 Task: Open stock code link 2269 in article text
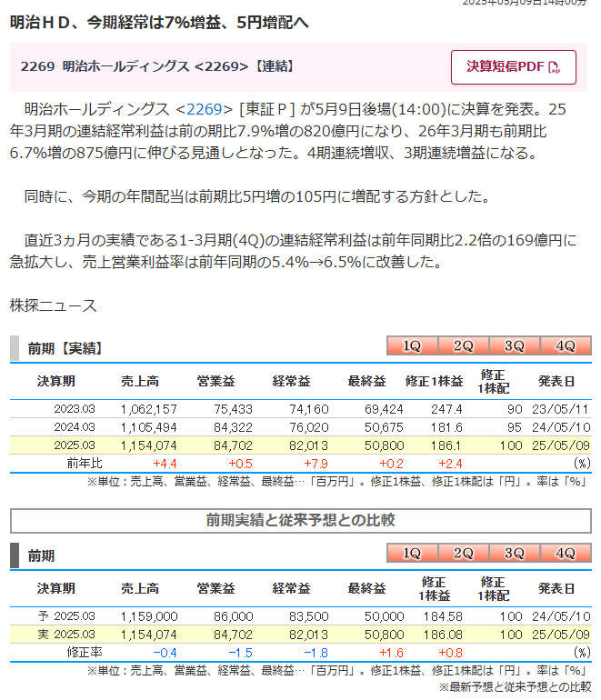(204, 109)
